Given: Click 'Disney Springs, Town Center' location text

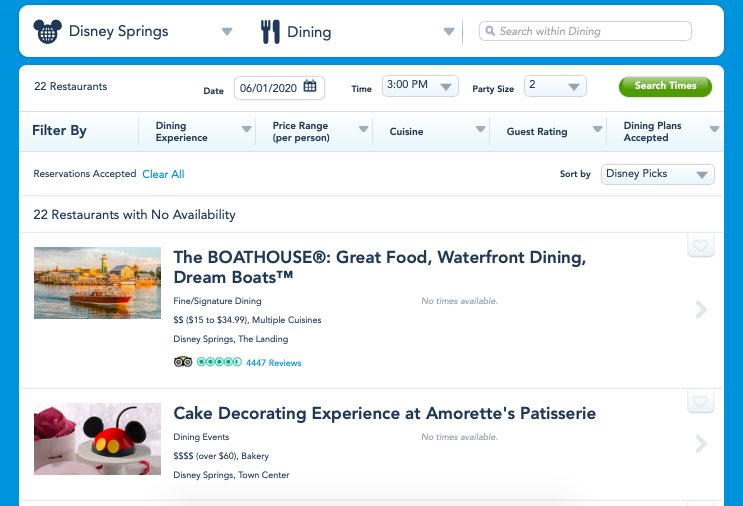Looking at the screenshot, I should [231, 475].
